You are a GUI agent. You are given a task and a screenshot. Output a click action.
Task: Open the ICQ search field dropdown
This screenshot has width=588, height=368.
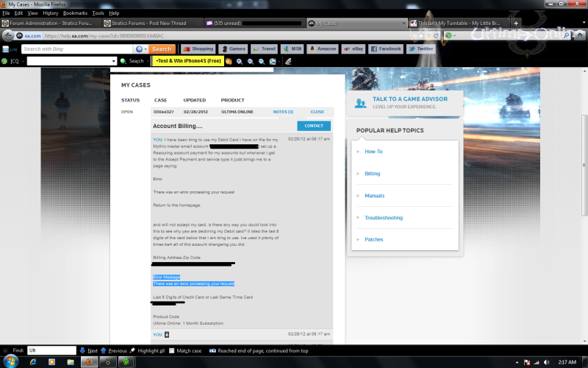(114, 61)
